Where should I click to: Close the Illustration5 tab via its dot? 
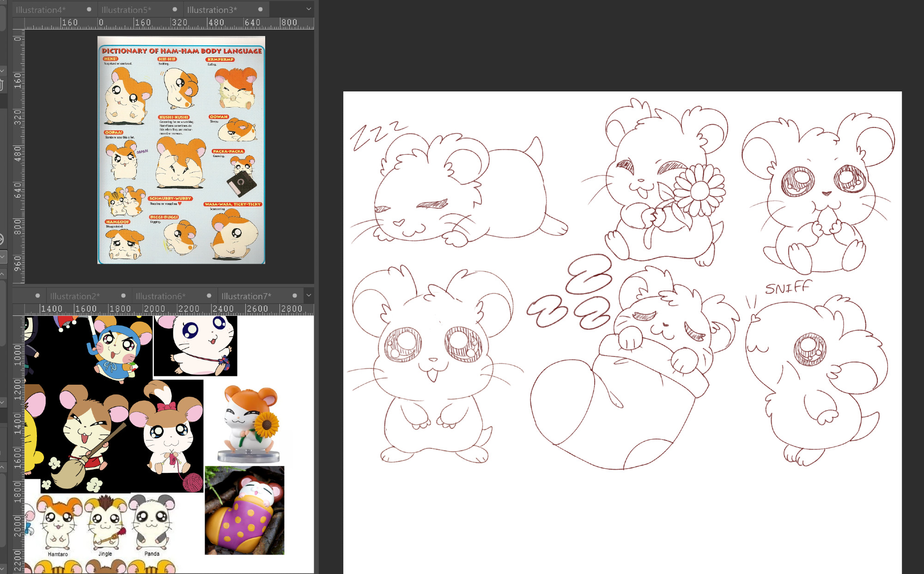(x=175, y=9)
